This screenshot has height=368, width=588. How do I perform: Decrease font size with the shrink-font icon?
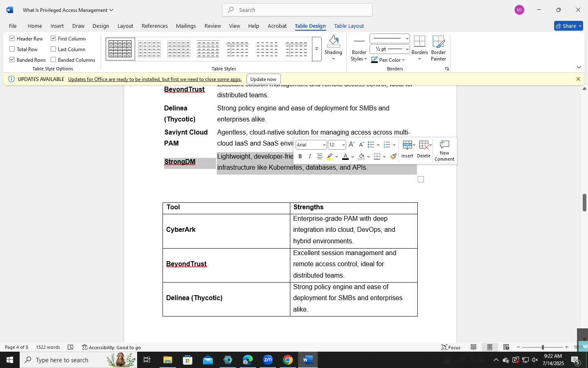361,145
